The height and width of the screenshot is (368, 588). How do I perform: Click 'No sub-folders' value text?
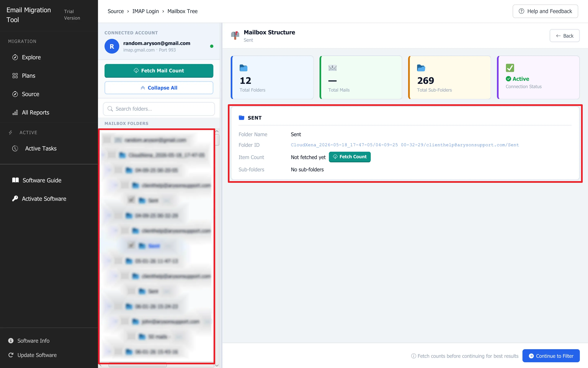pyautogui.click(x=307, y=169)
